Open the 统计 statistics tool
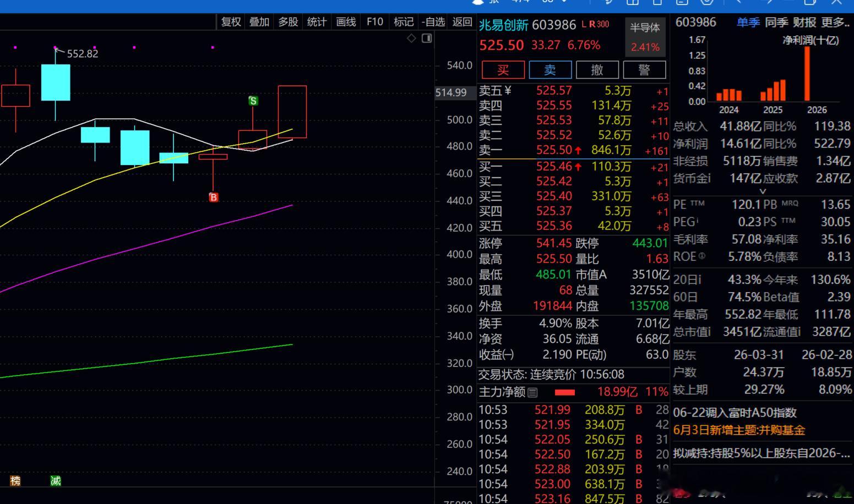Viewport: 854px width, 504px height. click(x=317, y=22)
